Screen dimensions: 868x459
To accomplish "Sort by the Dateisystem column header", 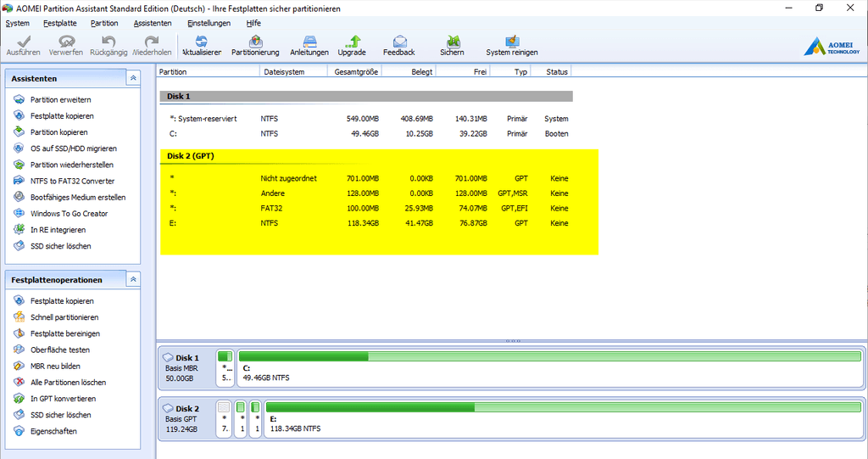I will [293, 72].
